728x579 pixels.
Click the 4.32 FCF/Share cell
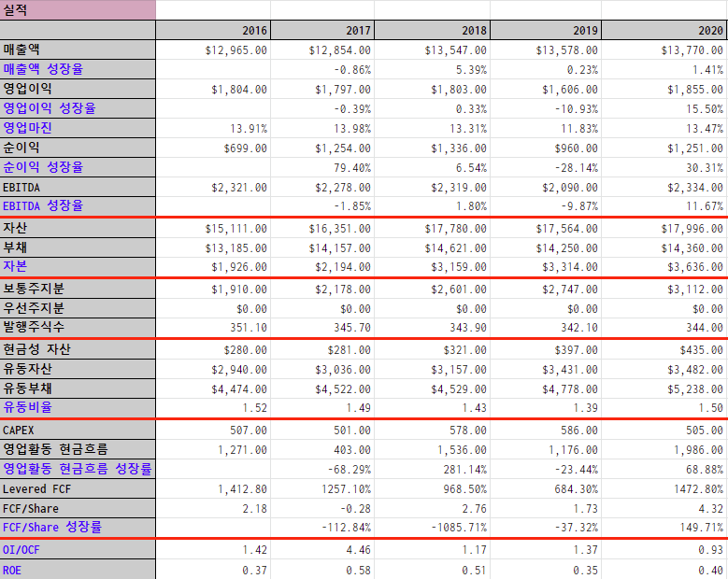pos(664,508)
